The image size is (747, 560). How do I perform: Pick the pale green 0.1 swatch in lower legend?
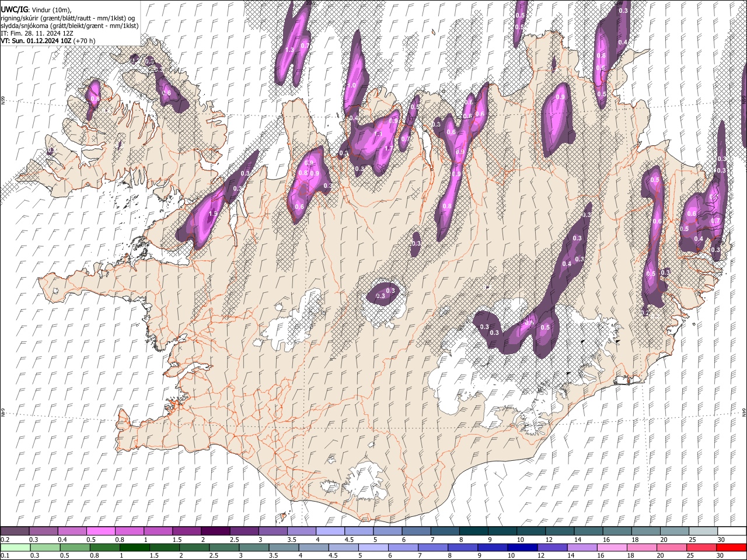pos(15,547)
